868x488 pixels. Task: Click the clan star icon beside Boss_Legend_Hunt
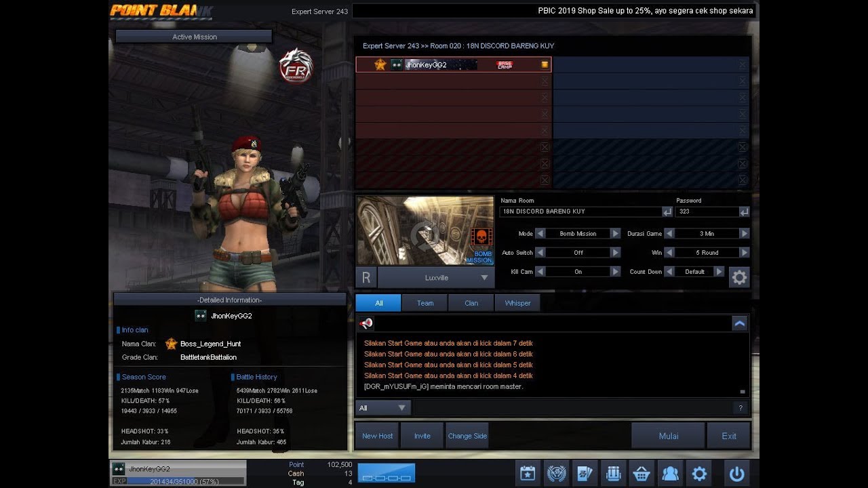tap(172, 344)
